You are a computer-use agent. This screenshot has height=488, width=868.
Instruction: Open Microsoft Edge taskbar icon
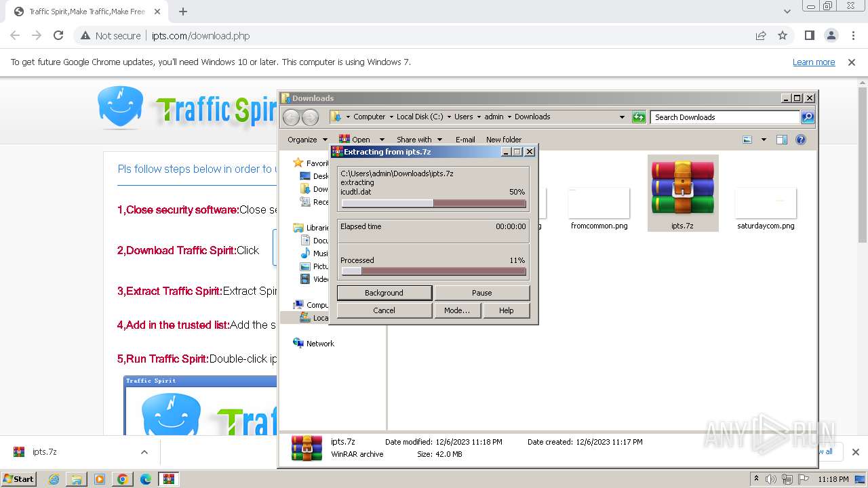146,479
